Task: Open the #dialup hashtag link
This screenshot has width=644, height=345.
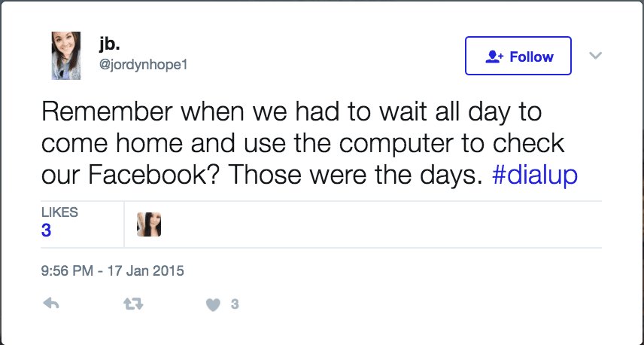Action: (535, 175)
